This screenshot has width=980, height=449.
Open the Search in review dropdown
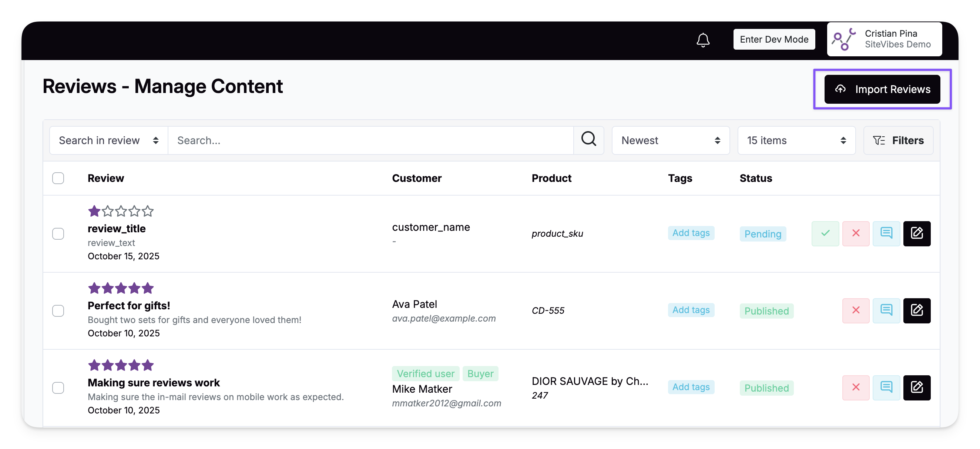[108, 140]
